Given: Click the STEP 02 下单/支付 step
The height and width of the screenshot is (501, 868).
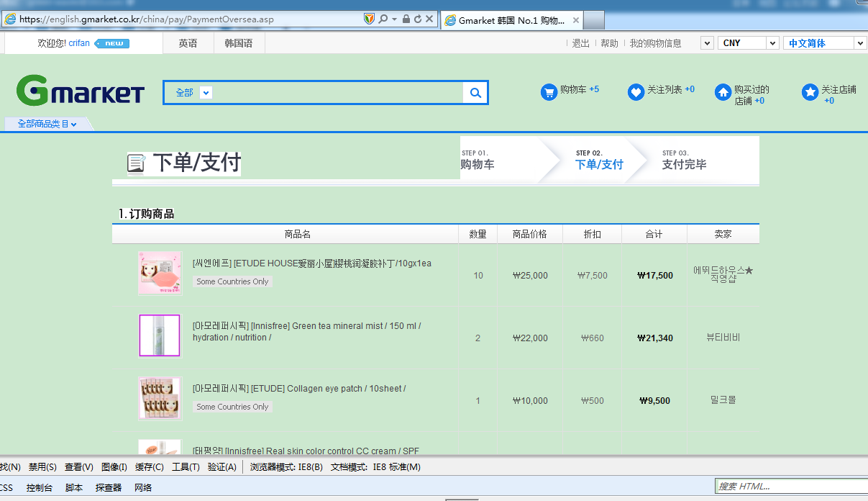Looking at the screenshot, I should [599, 160].
